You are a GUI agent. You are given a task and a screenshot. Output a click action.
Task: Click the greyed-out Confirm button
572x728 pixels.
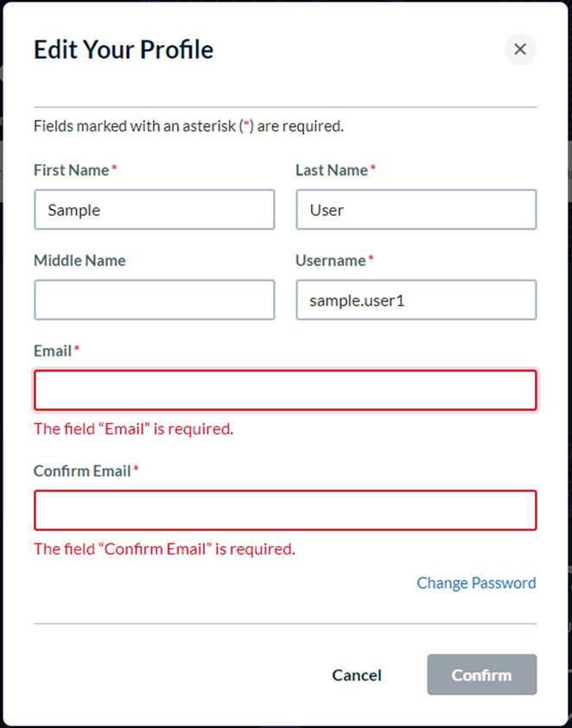coord(482,674)
